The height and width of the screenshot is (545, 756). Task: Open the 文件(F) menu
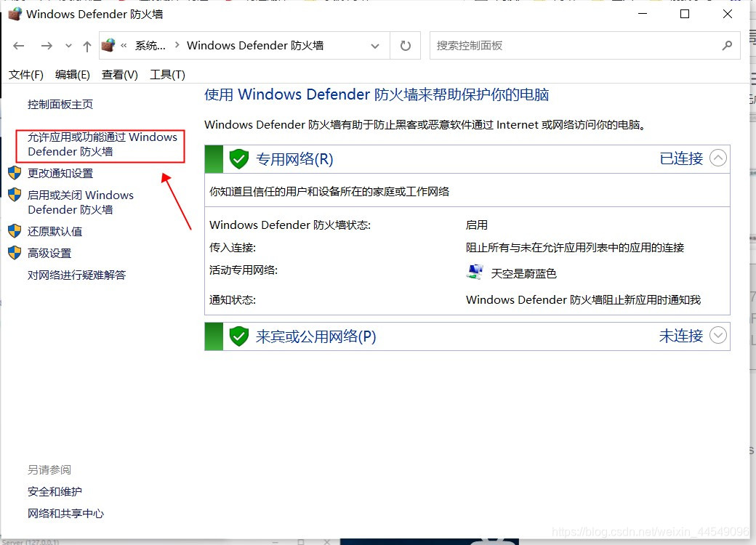pyautogui.click(x=26, y=75)
